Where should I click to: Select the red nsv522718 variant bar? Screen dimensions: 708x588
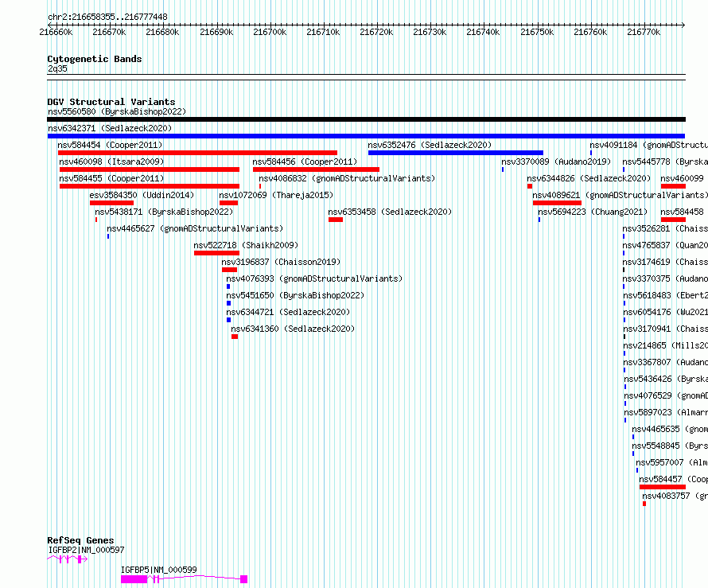(x=216, y=253)
